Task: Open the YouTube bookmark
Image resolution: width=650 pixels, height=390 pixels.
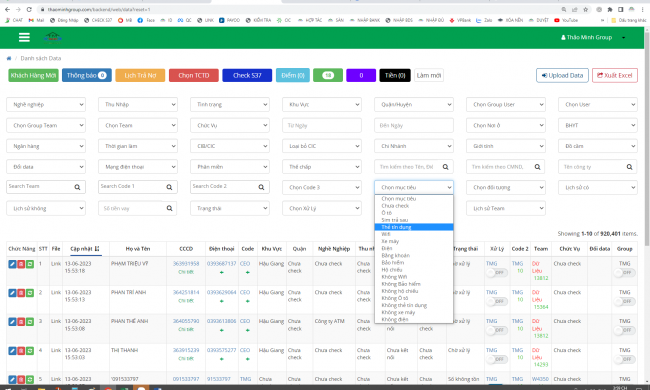Action: point(566,20)
